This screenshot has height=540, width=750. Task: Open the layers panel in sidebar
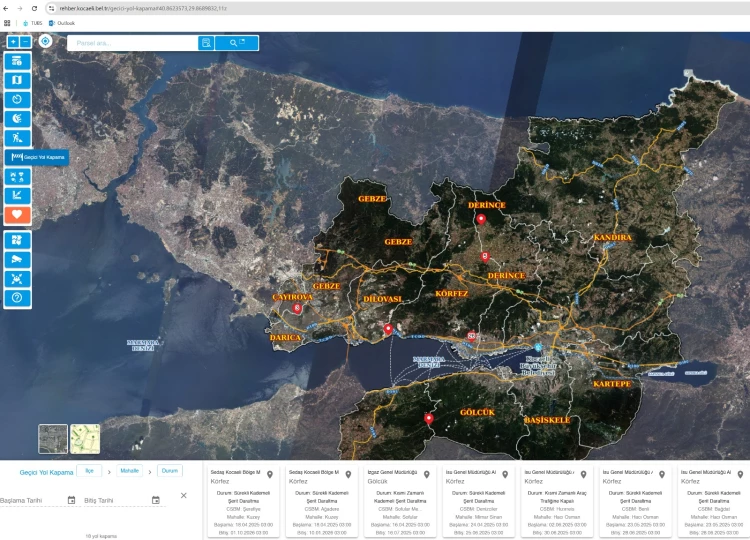(18, 61)
